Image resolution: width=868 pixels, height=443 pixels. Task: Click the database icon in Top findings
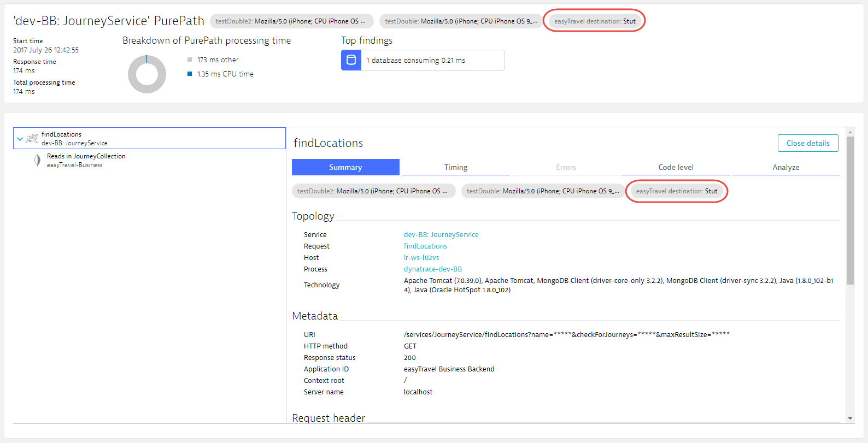coord(351,60)
